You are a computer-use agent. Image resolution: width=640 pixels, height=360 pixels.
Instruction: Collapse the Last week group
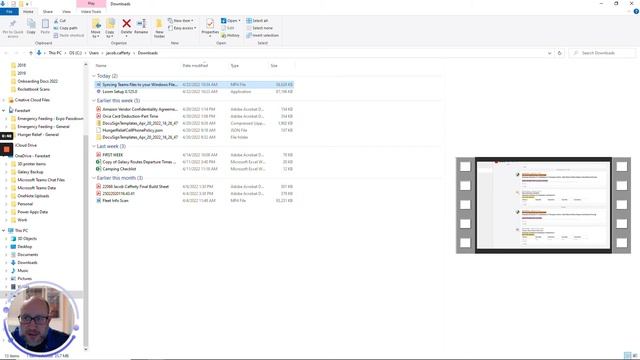[x=94, y=146]
